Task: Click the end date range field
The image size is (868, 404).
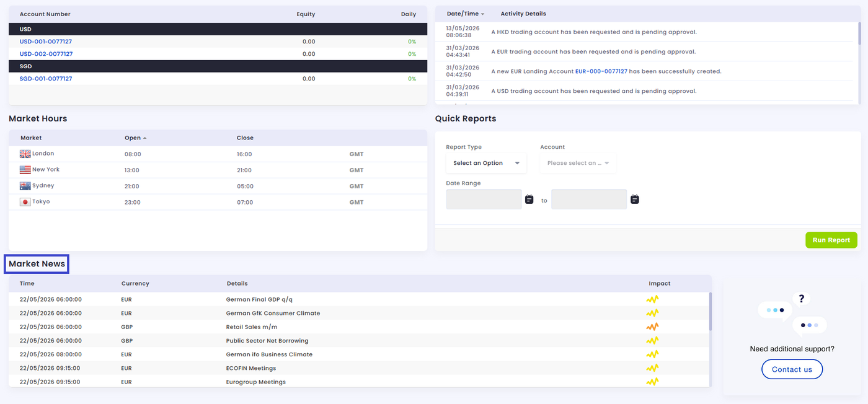Action: pos(589,200)
